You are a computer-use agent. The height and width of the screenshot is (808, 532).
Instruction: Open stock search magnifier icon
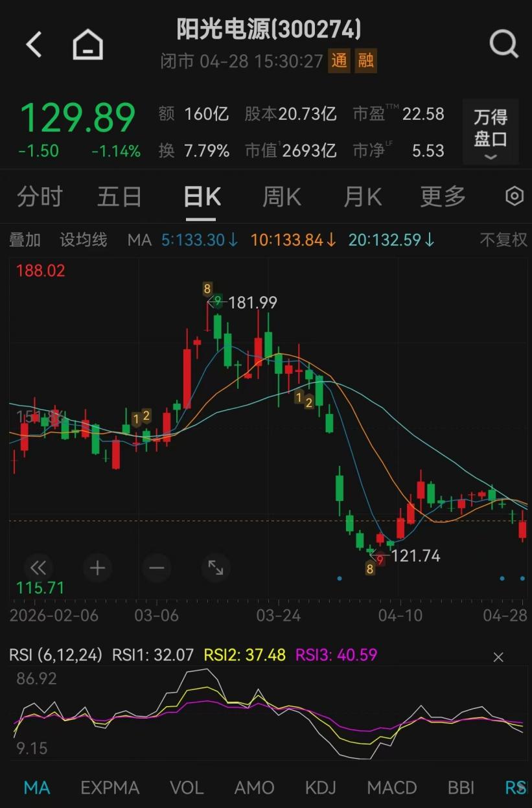[503, 45]
